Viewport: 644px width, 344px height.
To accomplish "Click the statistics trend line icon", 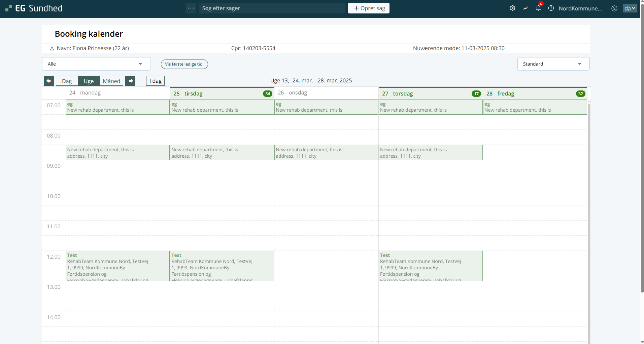I will [526, 8].
